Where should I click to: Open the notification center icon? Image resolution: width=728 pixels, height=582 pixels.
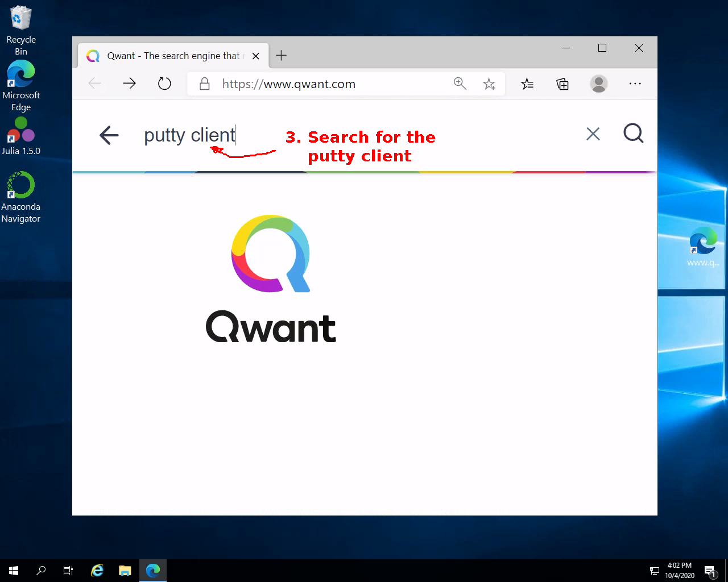tap(710, 571)
